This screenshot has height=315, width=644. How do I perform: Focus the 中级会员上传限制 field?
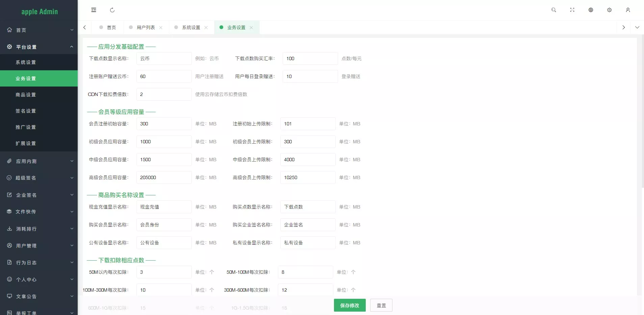coord(308,160)
